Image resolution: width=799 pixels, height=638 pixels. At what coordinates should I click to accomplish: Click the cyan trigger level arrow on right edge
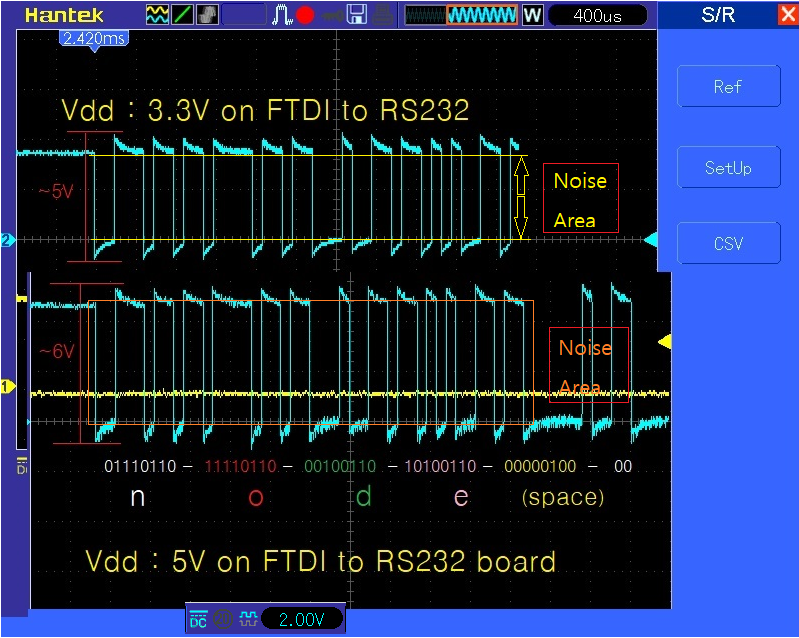click(x=651, y=240)
